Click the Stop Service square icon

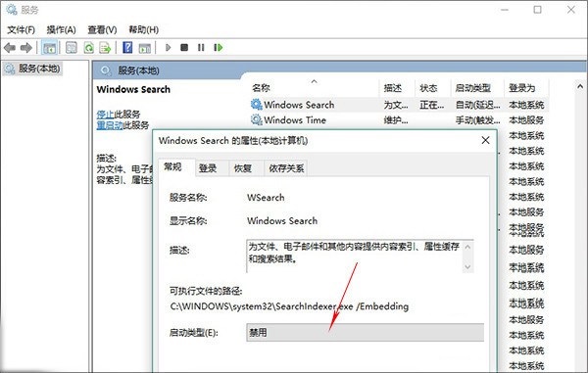[184, 48]
